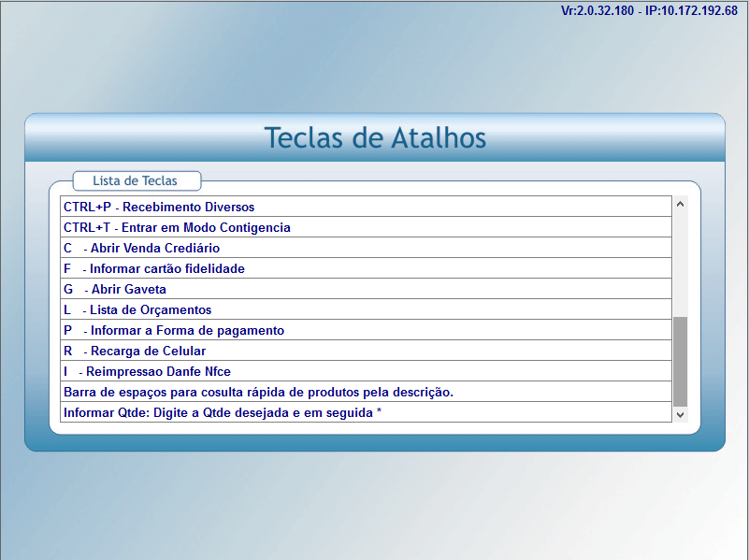Select the G - Abrir Gaveta entry

pyautogui.click(x=366, y=289)
